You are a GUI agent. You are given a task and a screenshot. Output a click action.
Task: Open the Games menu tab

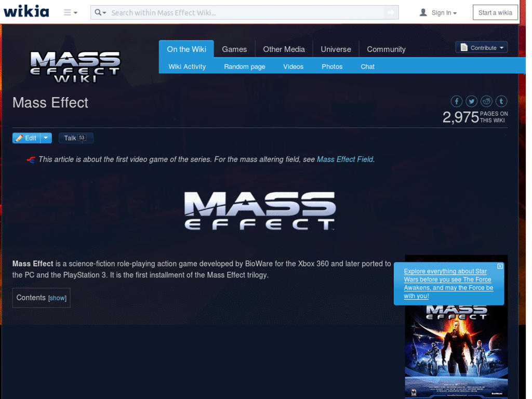tap(234, 49)
